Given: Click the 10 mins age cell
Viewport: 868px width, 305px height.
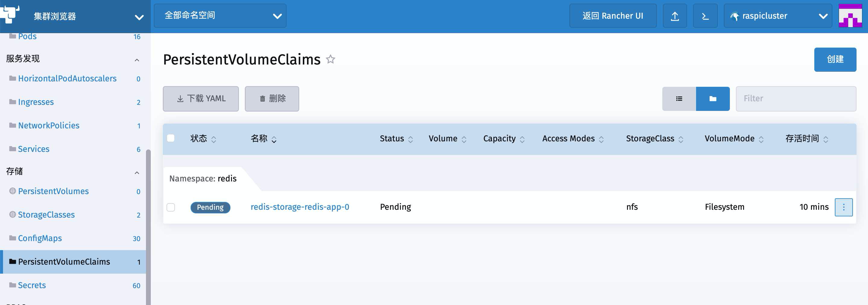Looking at the screenshot, I should [814, 207].
